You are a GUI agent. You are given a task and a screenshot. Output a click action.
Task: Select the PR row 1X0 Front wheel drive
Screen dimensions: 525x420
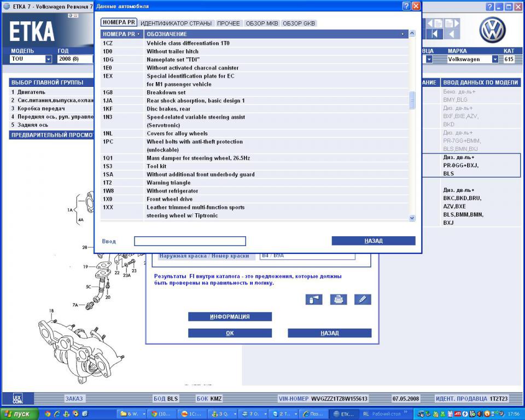(x=254, y=199)
